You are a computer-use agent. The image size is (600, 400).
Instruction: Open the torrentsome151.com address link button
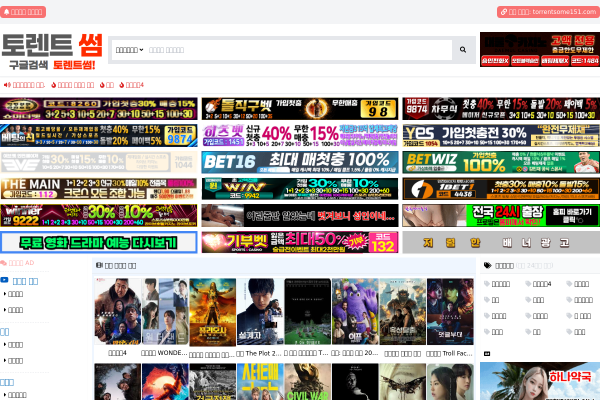click(x=548, y=12)
